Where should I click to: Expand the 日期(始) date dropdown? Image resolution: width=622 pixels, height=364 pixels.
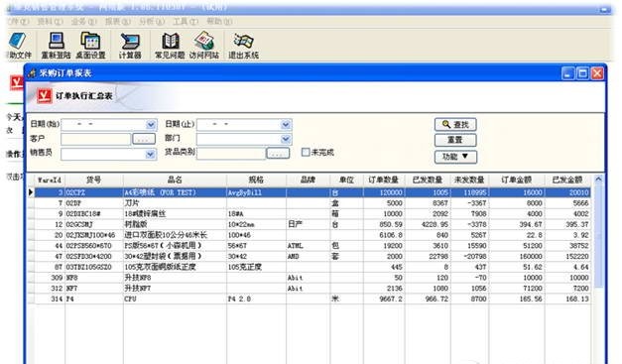(x=151, y=125)
